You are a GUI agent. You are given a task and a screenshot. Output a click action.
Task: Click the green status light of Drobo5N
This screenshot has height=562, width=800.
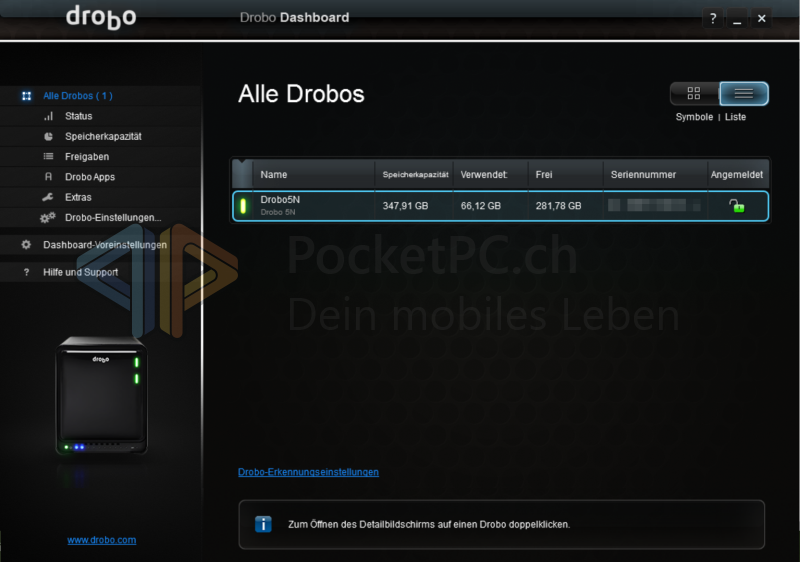tap(243, 206)
